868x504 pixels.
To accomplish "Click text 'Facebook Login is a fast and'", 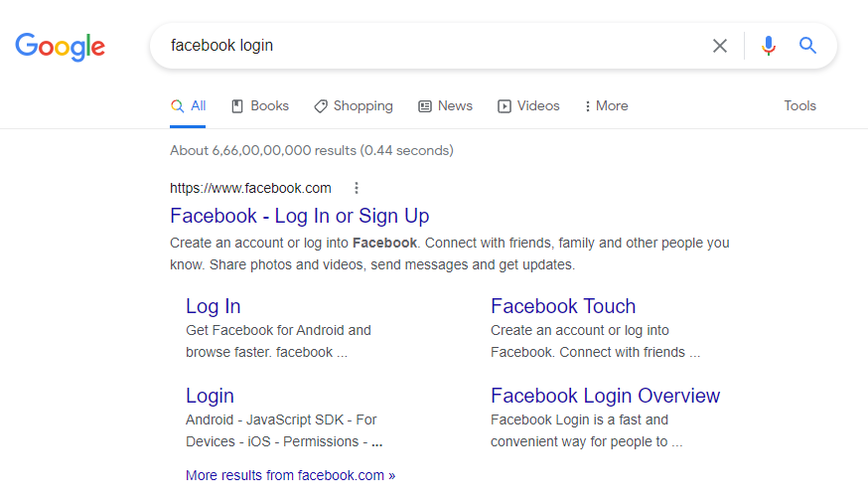I will [580, 420].
